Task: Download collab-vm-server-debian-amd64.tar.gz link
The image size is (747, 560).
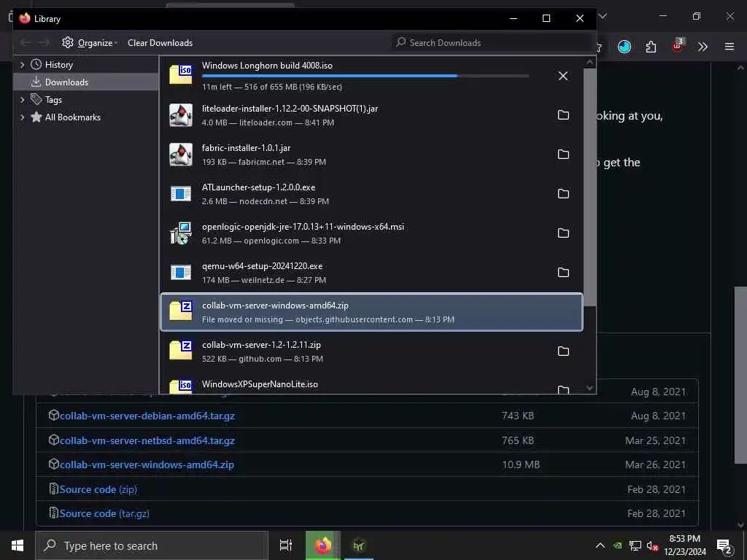Action: (x=147, y=416)
